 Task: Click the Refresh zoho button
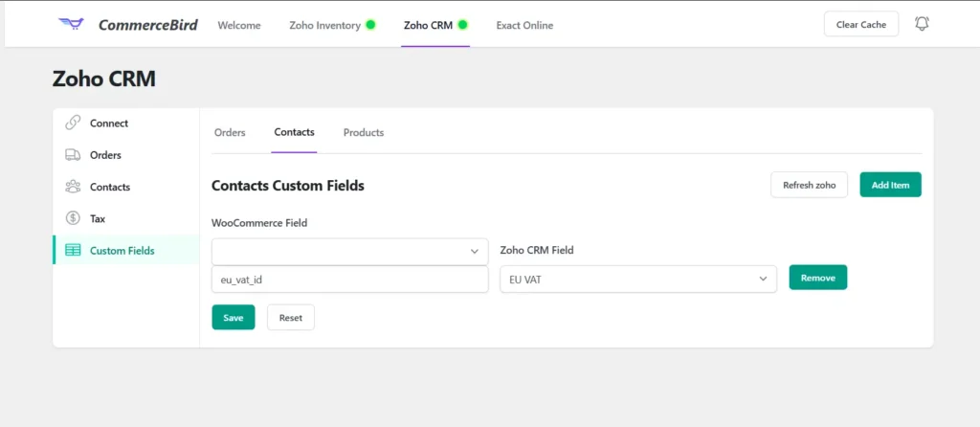click(809, 185)
